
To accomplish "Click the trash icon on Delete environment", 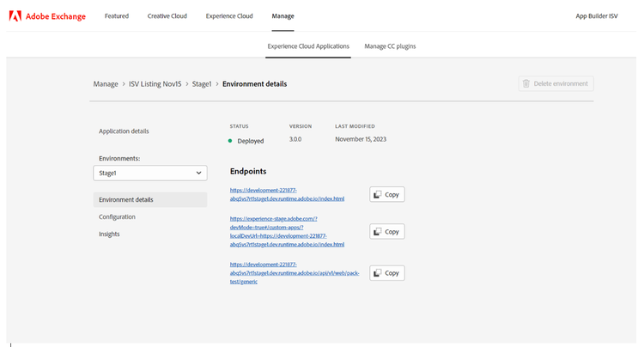I will (x=526, y=84).
